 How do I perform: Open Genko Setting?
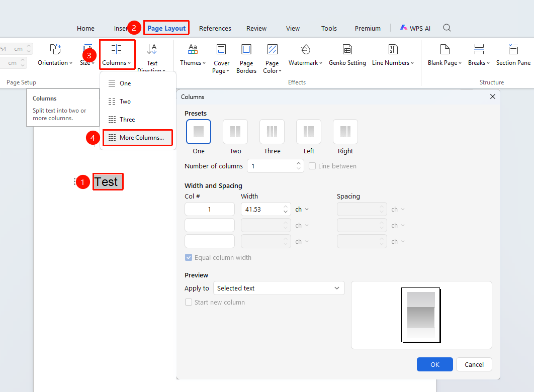point(347,55)
